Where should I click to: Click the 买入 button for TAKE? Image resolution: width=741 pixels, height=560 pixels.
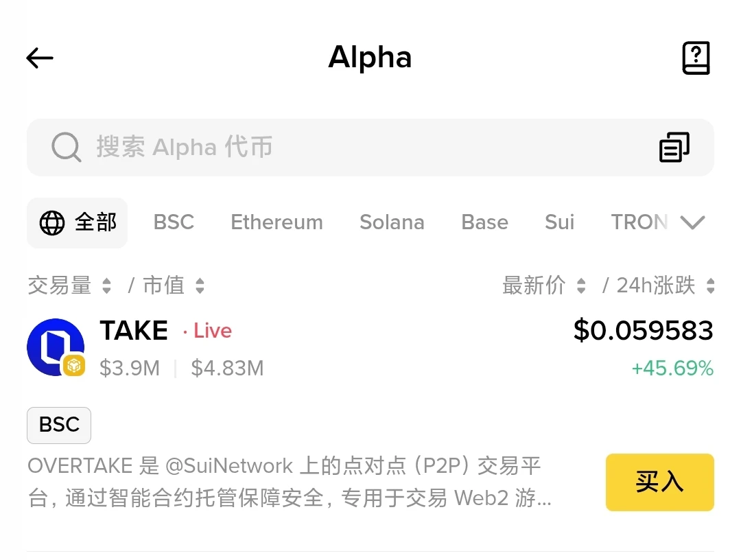(659, 482)
